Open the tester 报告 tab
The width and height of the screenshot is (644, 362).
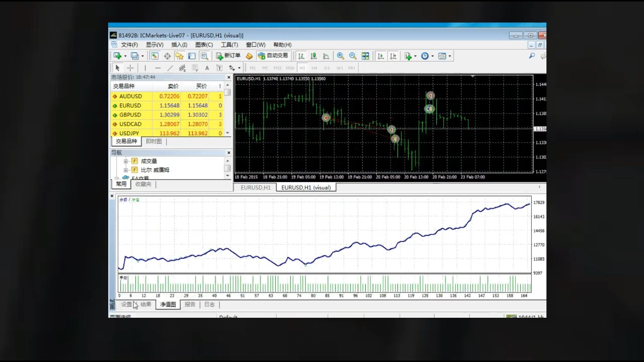pos(190,304)
